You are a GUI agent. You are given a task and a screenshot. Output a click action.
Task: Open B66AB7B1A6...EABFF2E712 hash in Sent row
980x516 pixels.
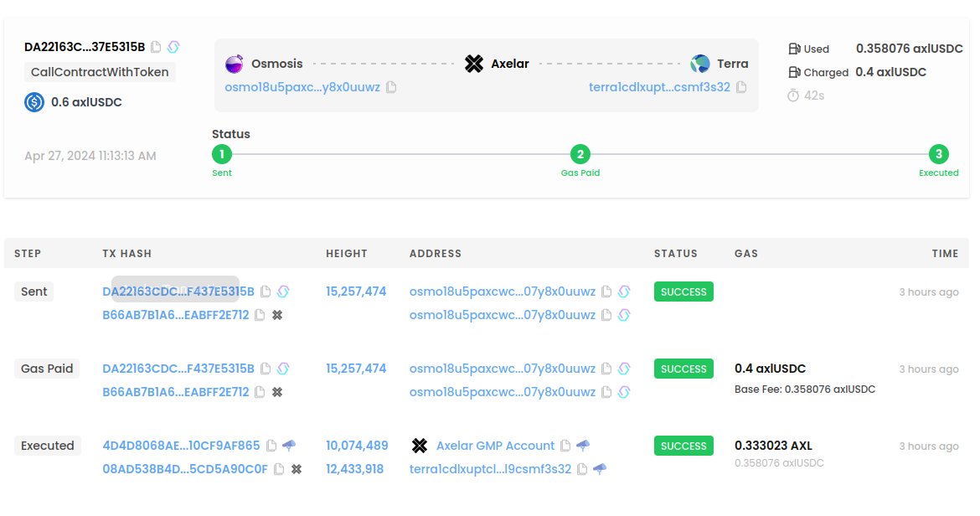[176, 315]
